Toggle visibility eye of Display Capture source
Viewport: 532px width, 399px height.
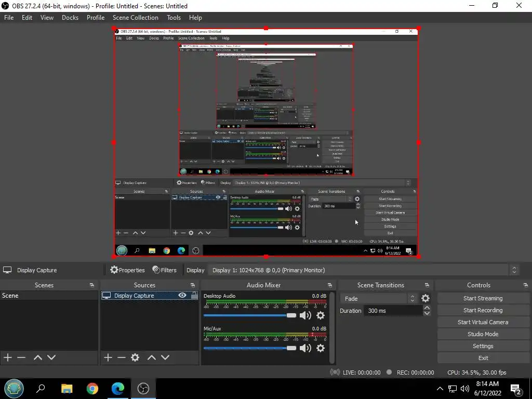pyautogui.click(x=182, y=295)
